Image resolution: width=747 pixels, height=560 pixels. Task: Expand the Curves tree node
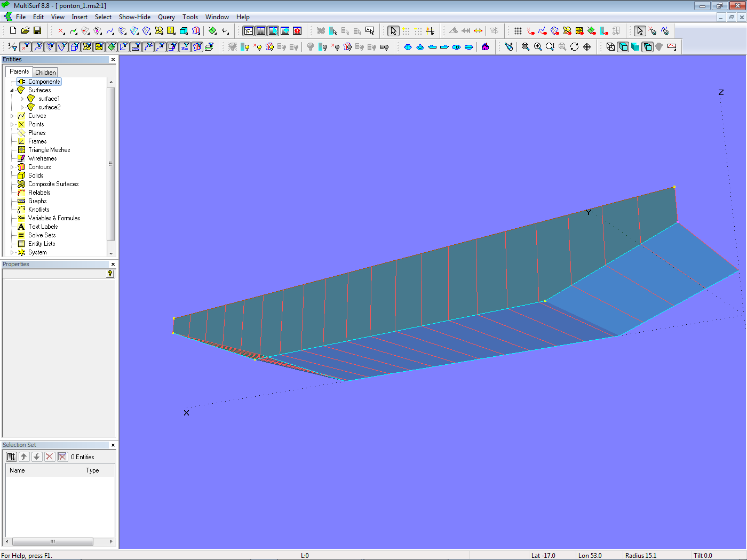(12, 116)
